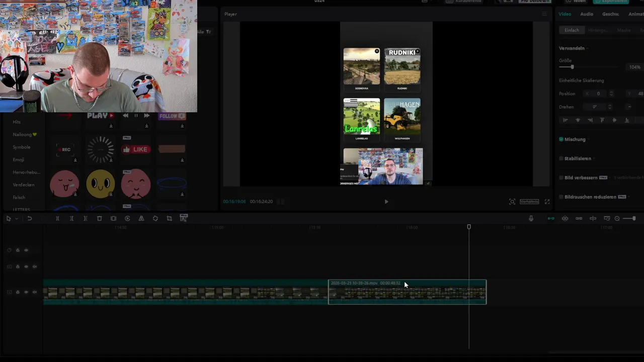Expand the Stabilisieren section arrow

(594, 158)
